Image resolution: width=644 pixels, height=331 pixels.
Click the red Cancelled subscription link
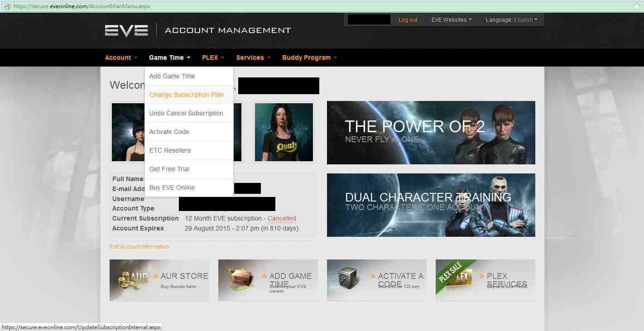pyautogui.click(x=282, y=218)
